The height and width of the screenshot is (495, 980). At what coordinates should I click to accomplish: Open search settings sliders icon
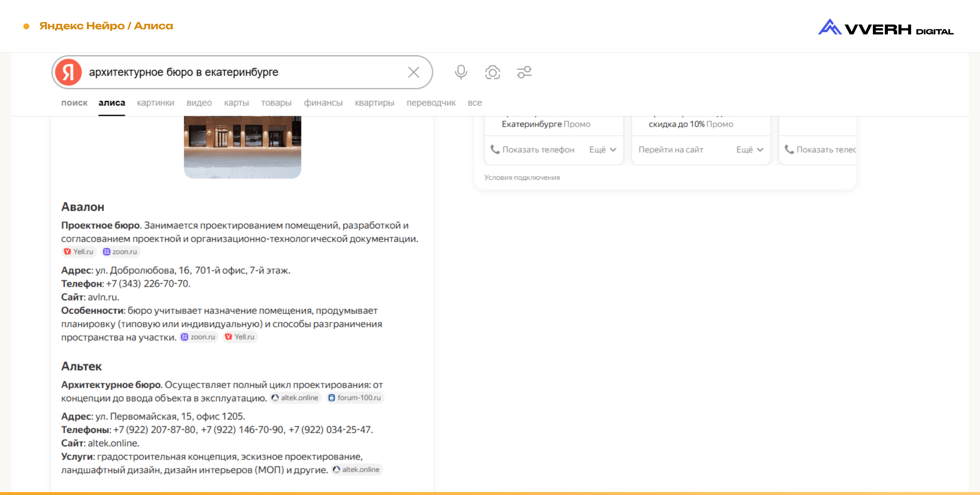pos(524,72)
